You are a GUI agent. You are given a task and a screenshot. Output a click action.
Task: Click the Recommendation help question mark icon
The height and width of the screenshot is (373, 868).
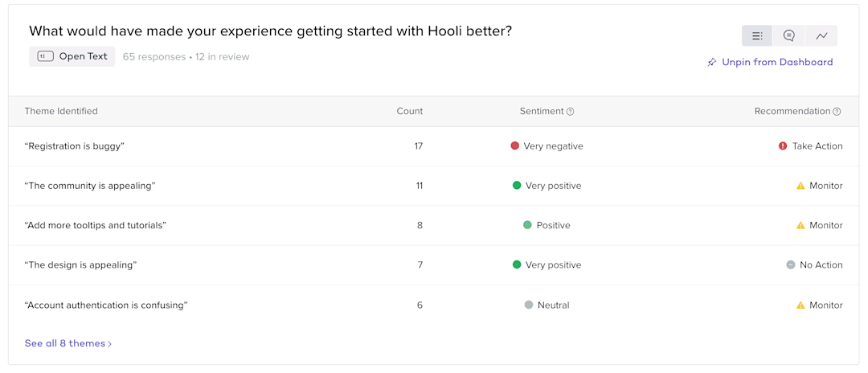(x=837, y=112)
